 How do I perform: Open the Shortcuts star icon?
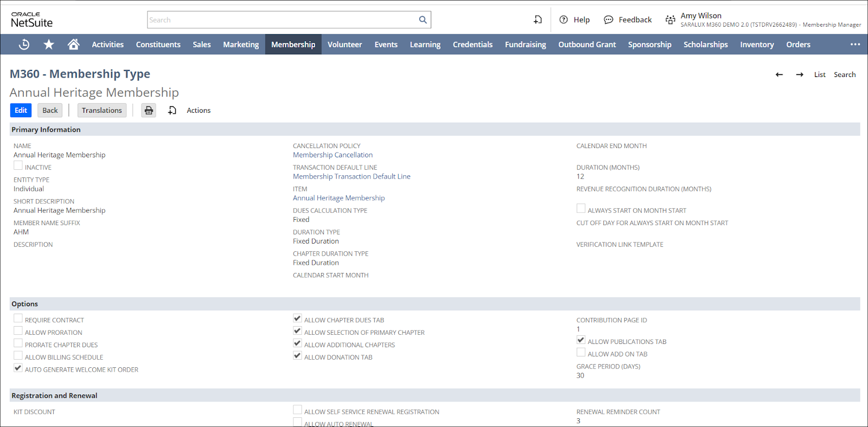[49, 44]
